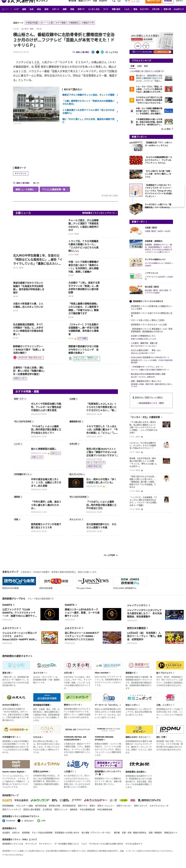Open スポーツ in navigation bar
186x868 pixels.
55,9
